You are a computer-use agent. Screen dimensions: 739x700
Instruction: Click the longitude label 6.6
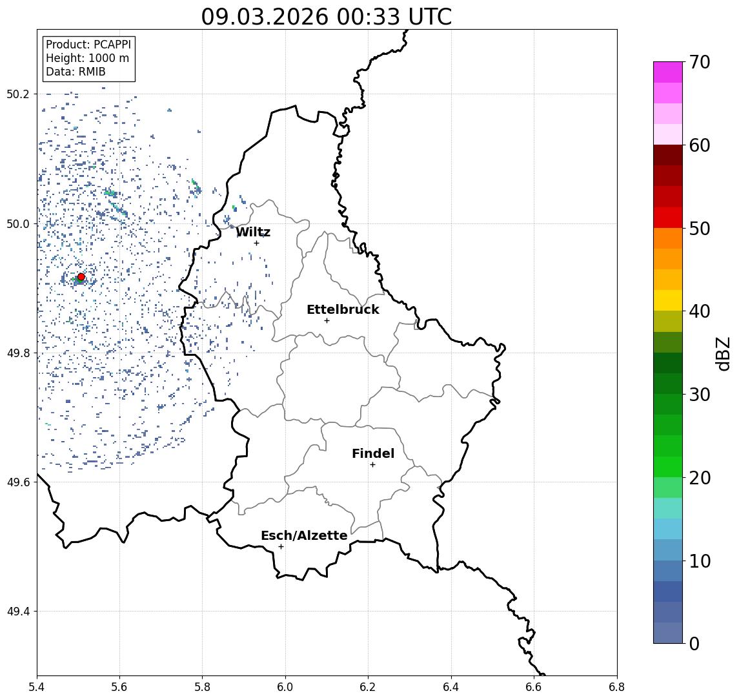click(x=534, y=687)
